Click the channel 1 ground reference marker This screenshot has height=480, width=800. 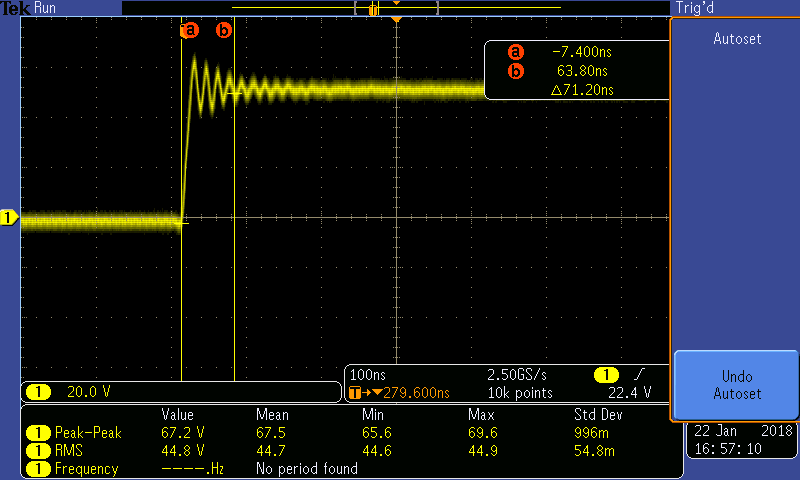click(9, 218)
